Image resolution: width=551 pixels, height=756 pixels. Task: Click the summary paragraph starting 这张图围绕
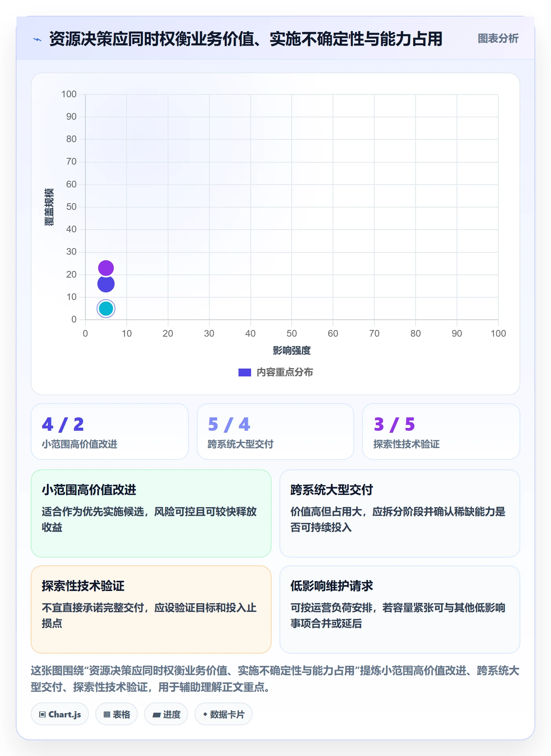[x=275, y=679]
